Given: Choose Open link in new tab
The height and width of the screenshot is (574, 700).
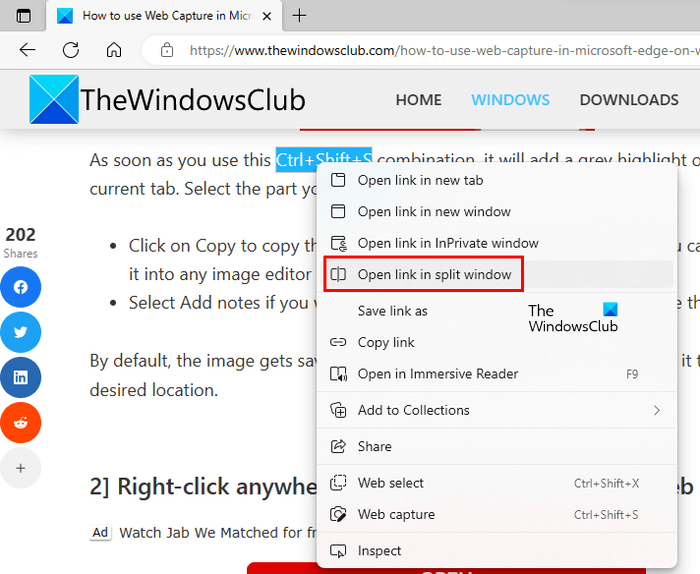Looking at the screenshot, I should pos(496,180).
